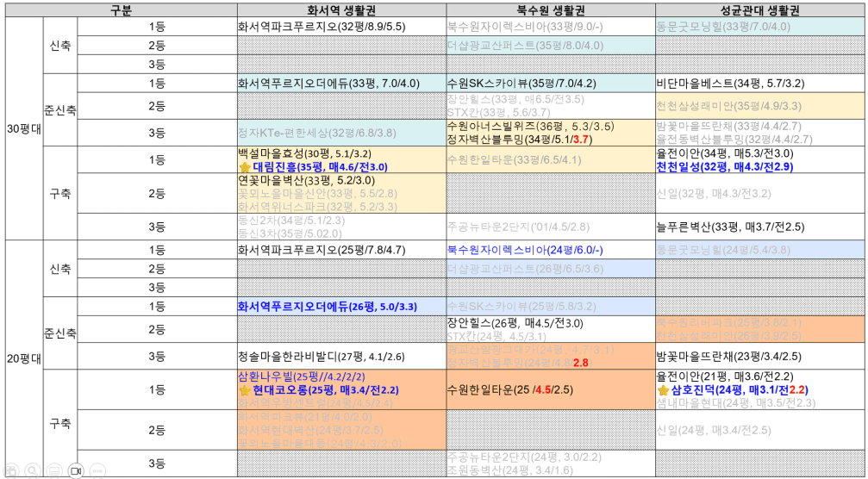The image size is (868, 479).
Task: Click the yellow star next to 삼호진덕
Action: [663, 390]
